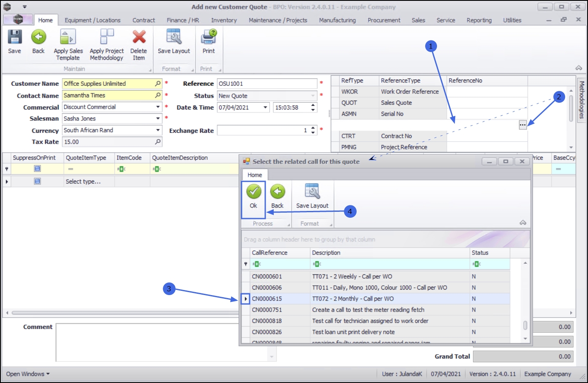The width and height of the screenshot is (588, 383).
Task: Expand the Salesman dropdown
Action: pyautogui.click(x=158, y=119)
